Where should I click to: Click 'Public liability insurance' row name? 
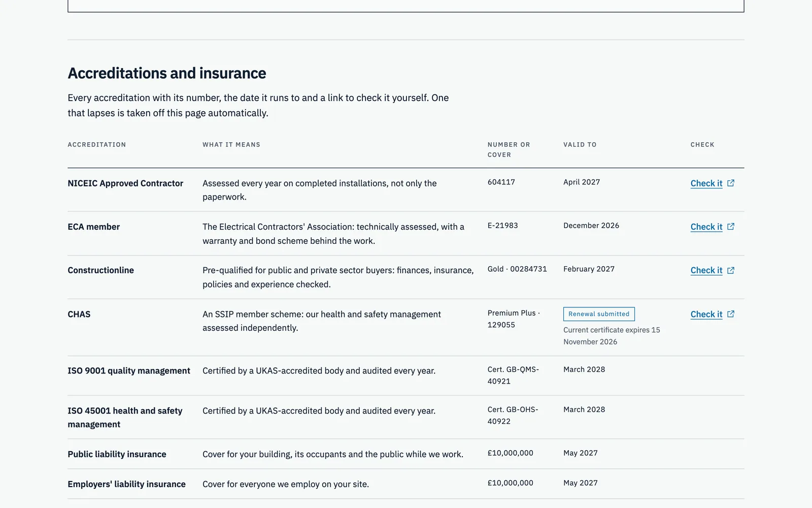tap(117, 454)
